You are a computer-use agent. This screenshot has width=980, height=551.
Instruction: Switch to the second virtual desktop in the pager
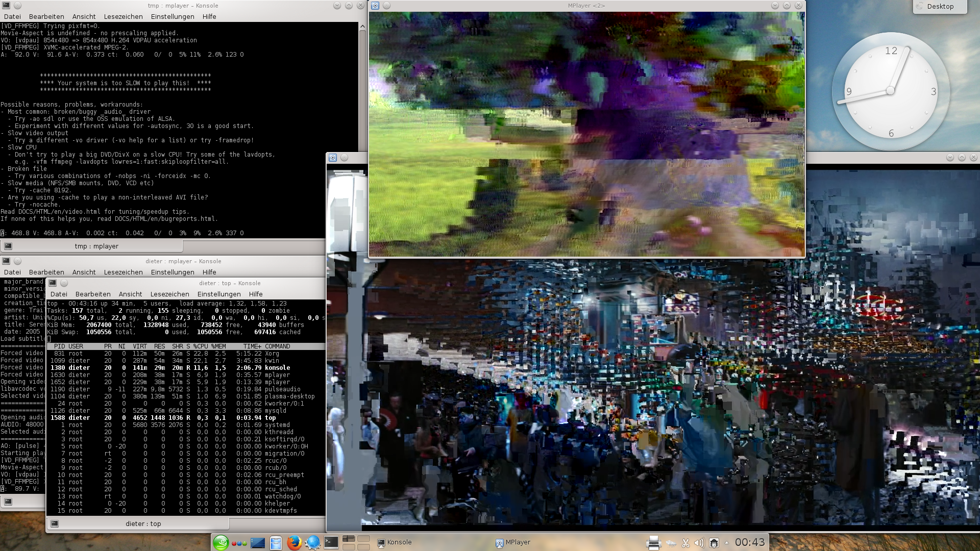[364, 538]
